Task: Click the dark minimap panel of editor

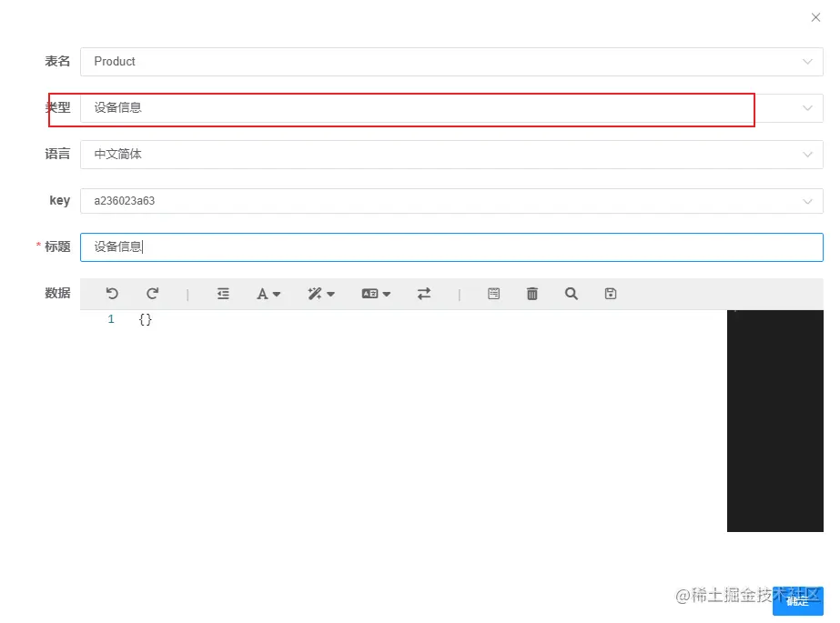Action: [775, 421]
